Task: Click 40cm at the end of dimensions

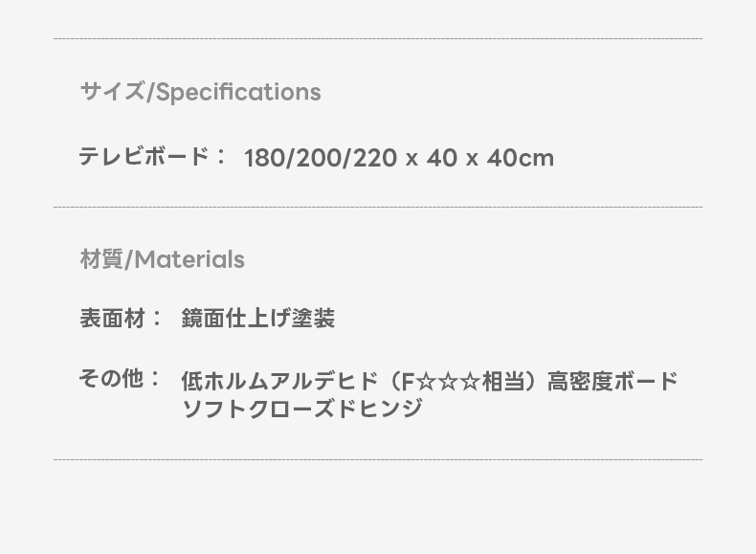Action: [520, 158]
